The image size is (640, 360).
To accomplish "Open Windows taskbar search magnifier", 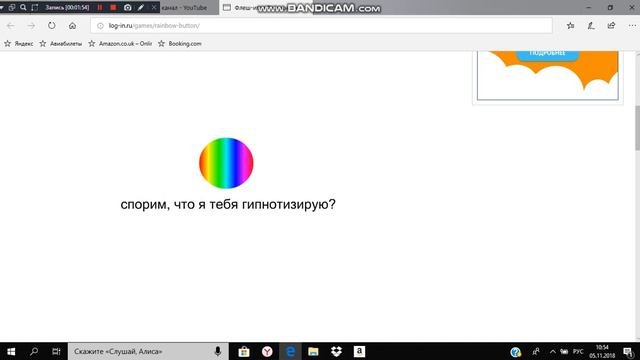I will point(34,351).
